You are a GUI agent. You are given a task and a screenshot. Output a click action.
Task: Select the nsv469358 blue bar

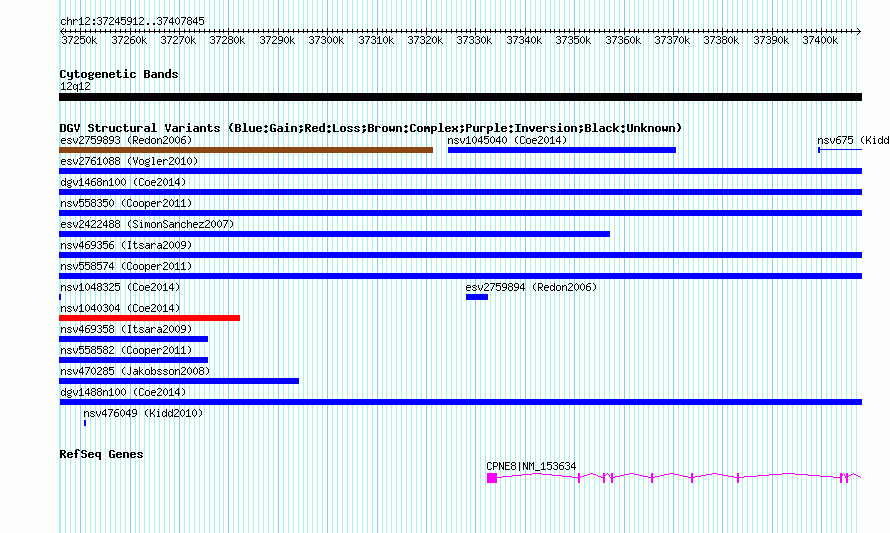pos(133,339)
